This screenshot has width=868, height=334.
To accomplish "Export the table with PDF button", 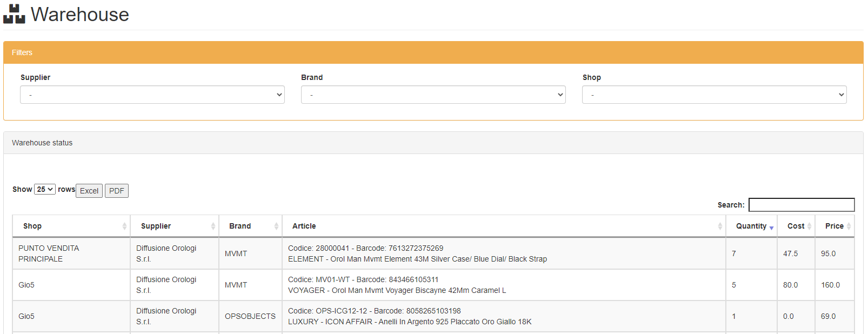I will 117,191.
